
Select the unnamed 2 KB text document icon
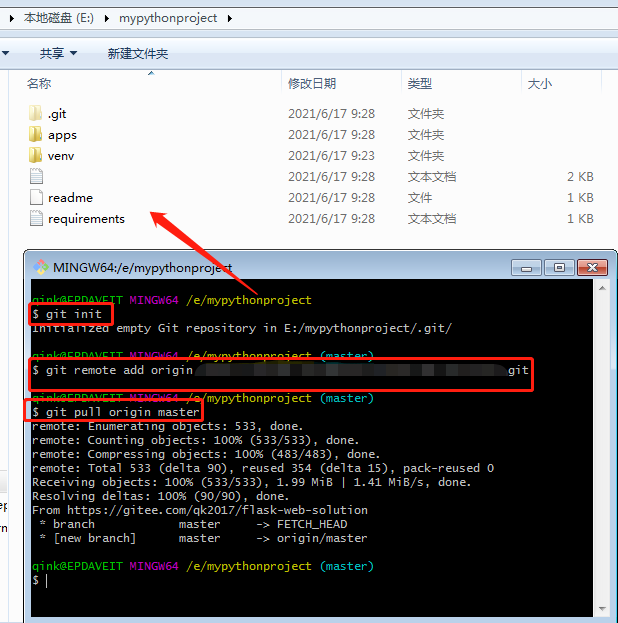(x=36, y=176)
